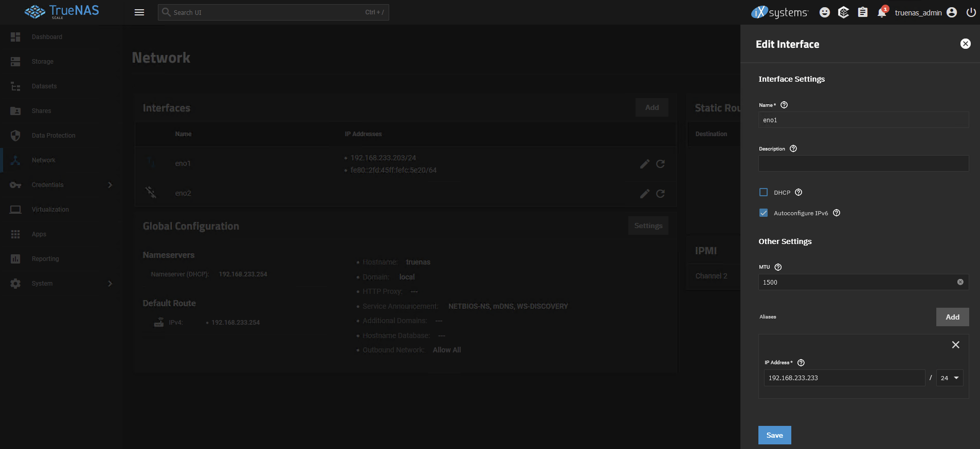Toggle the hamburger sidebar menu icon
The width and height of the screenshot is (980, 449).
pyautogui.click(x=139, y=12)
